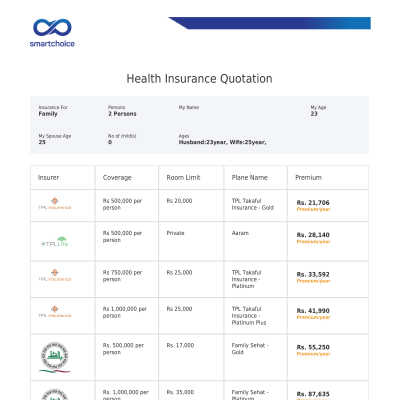Select the Insurer column header
The width and height of the screenshot is (399, 400).
click(48, 177)
